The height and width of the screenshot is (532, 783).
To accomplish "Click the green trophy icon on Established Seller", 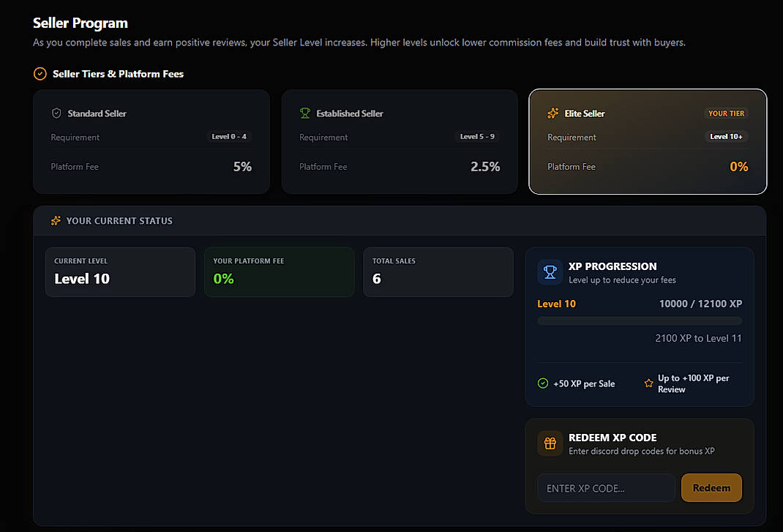I will coord(304,113).
